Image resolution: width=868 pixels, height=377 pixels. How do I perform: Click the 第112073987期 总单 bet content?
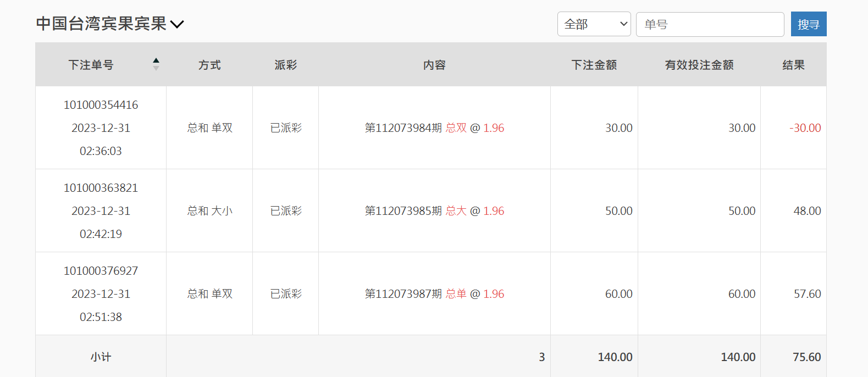434,294
